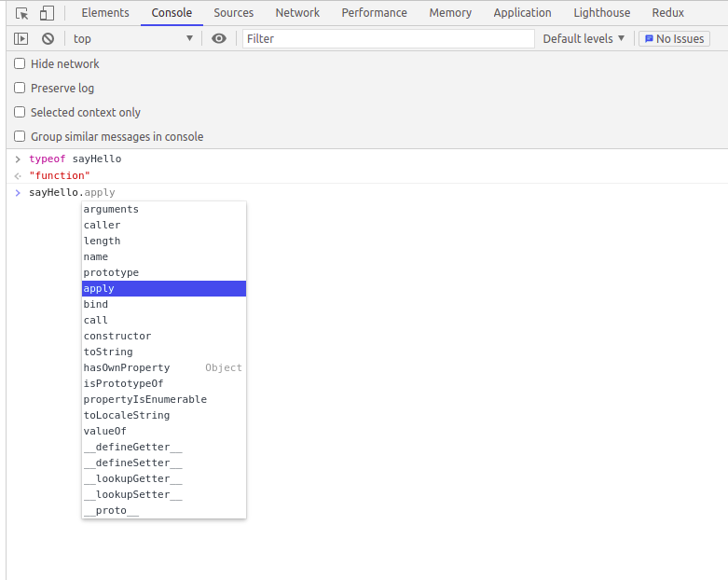728x580 pixels.
Task: Open the top context dropdown
Action: [x=132, y=38]
